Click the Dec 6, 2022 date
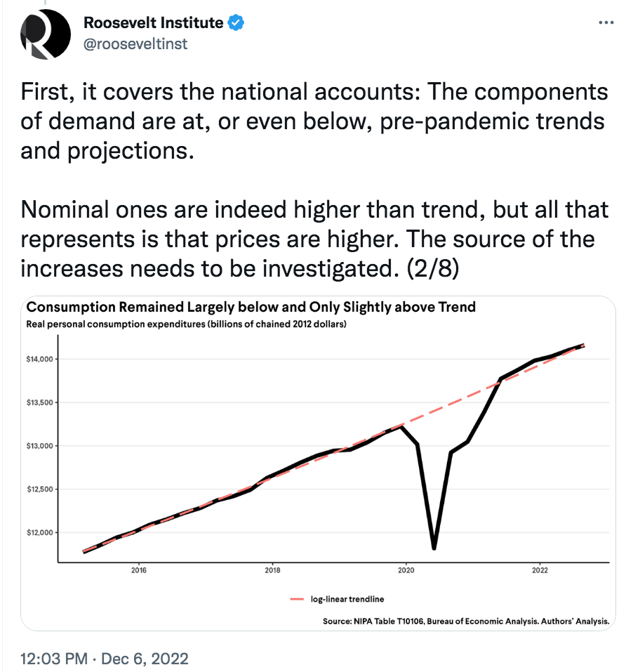The image size is (626, 672). [145, 658]
